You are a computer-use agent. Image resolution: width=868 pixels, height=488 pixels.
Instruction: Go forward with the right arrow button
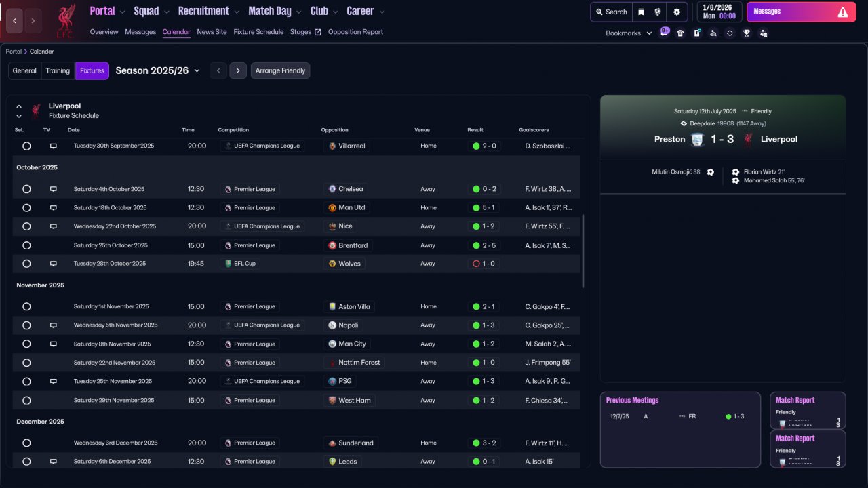(x=33, y=21)
